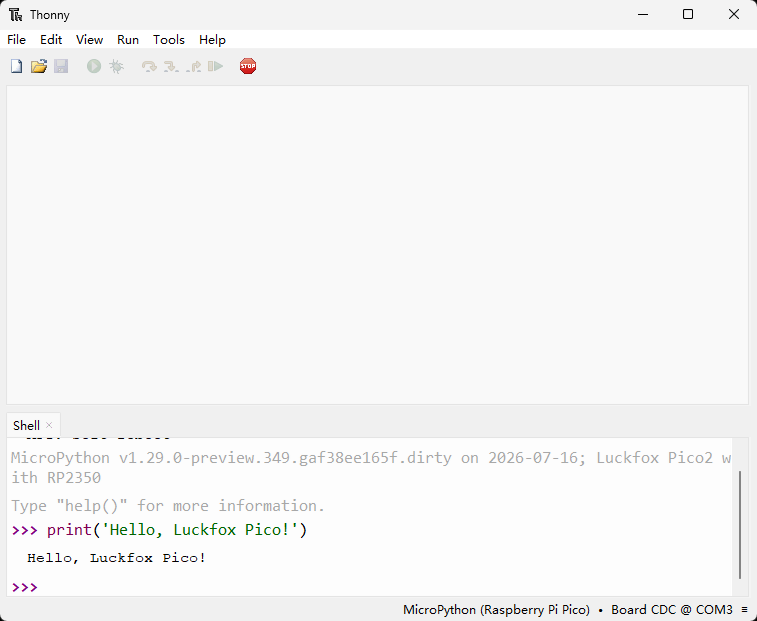757x621 pixels.
Task: Click inside the empty editor area
Action: [377, 245]
